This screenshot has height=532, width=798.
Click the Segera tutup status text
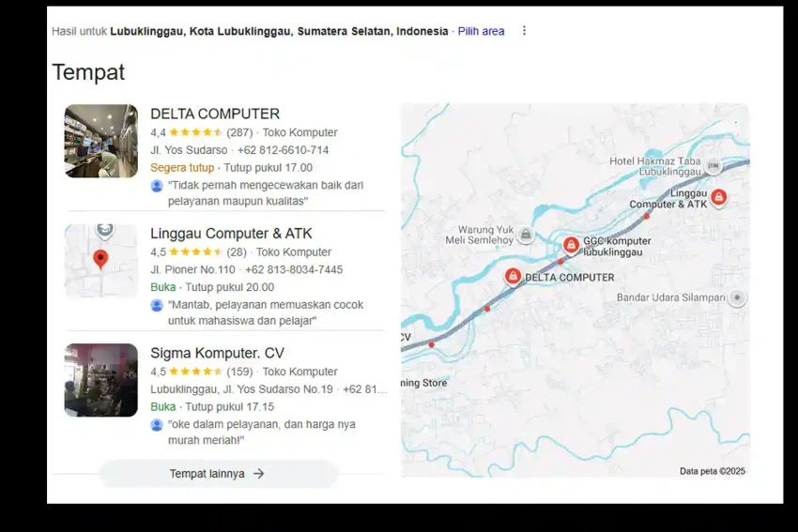182,167
